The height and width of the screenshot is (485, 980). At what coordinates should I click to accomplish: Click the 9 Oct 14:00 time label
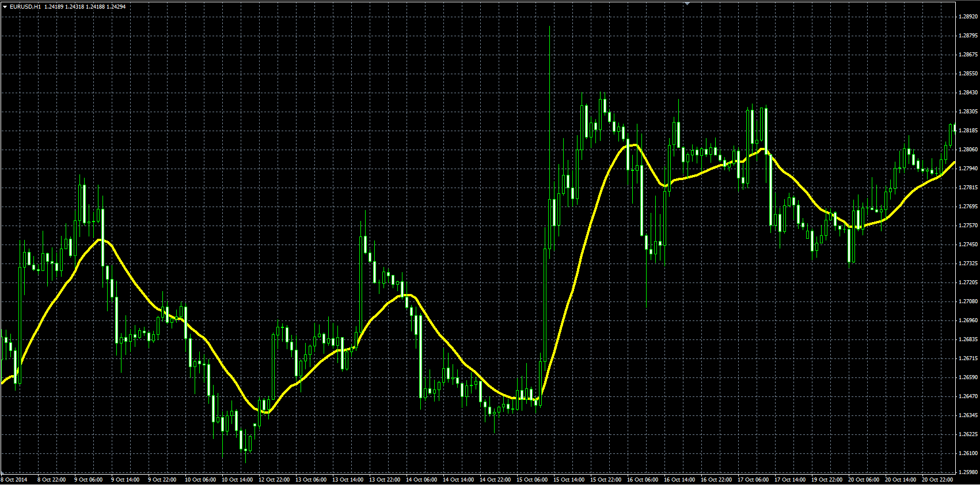tap(126, 480)
